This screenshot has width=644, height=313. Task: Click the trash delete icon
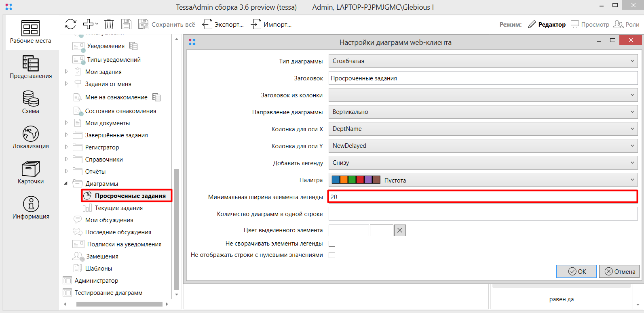(x=109, y=24)
